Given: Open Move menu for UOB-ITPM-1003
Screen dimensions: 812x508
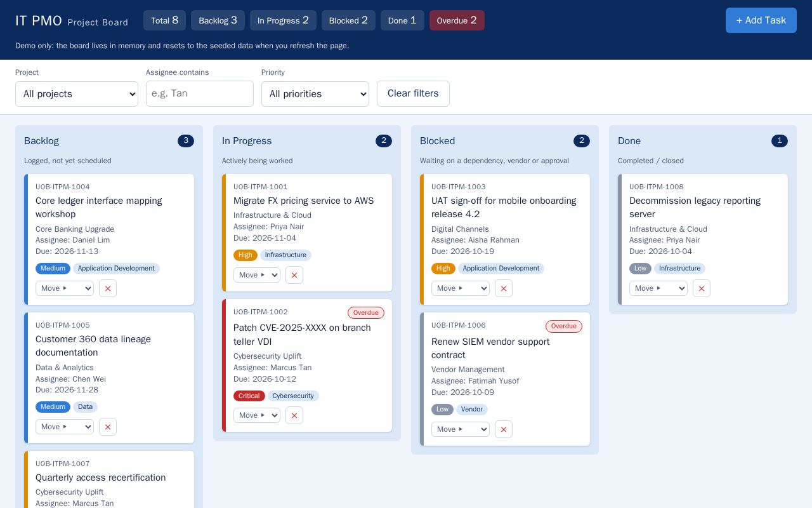Looking at the screenshot, I should coord(461,288).
